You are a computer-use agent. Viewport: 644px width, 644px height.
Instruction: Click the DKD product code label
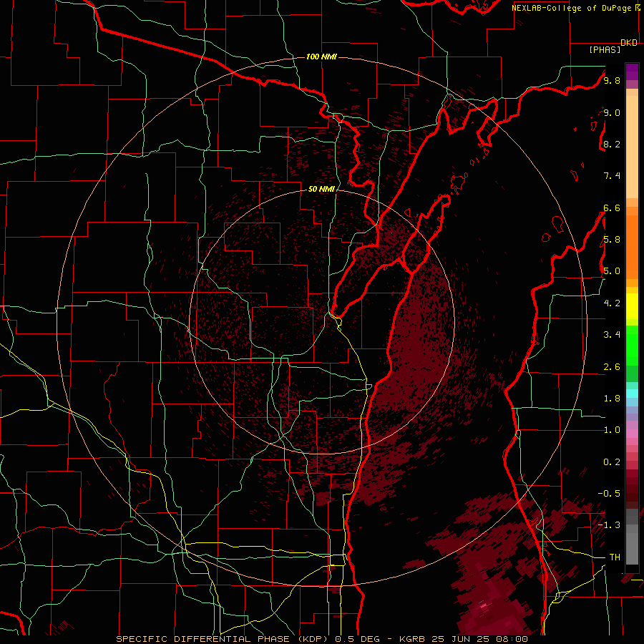(629, 43)
